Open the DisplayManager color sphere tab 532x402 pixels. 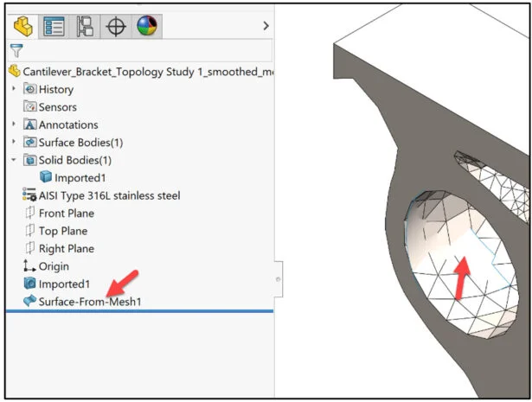coord(147,26)
